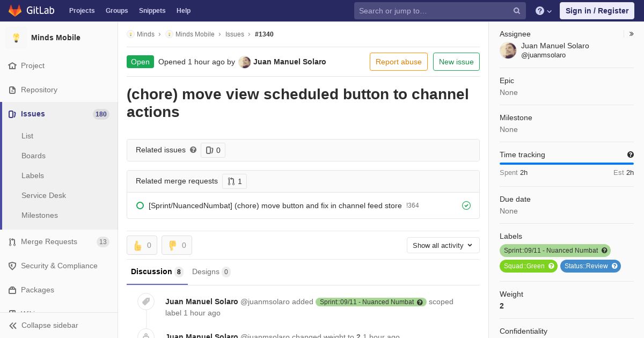Click the Related issues help icon
Screen dimensions: 644x338
pos(193,150)
